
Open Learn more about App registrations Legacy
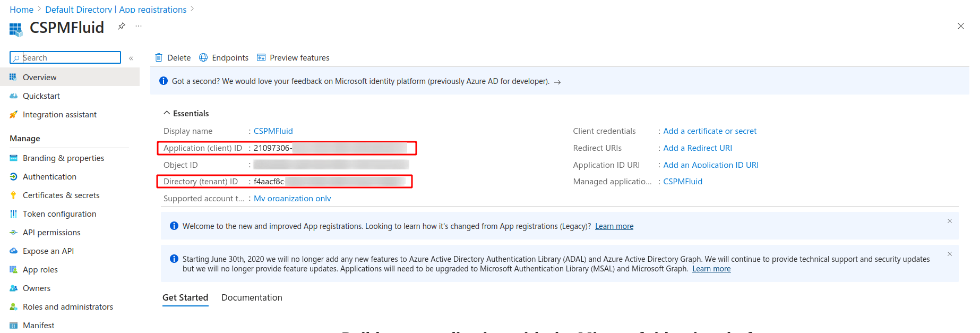pyautogui.click(x=614, y=226)
